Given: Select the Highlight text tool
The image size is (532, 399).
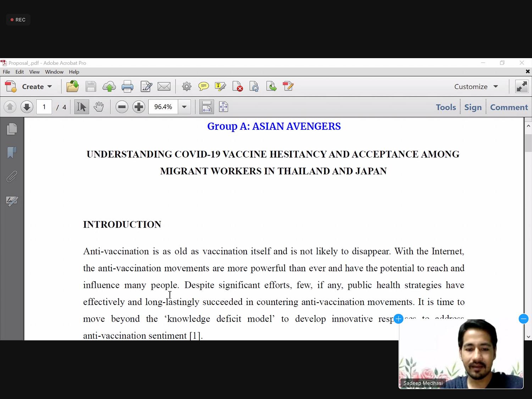Looking at the screenshot, I should (220, 87).
